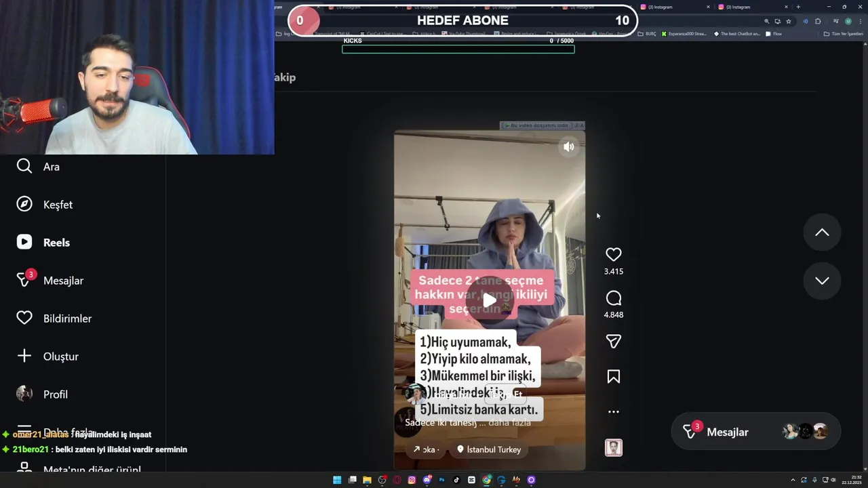The width and height of the screenshot is (868, 488).
Task: Open the reel's three-dot more options
Action: [x=613, y=411]
